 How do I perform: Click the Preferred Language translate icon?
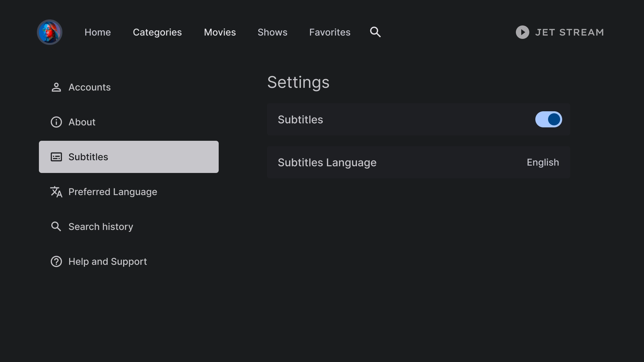click(x=56, y=192)
